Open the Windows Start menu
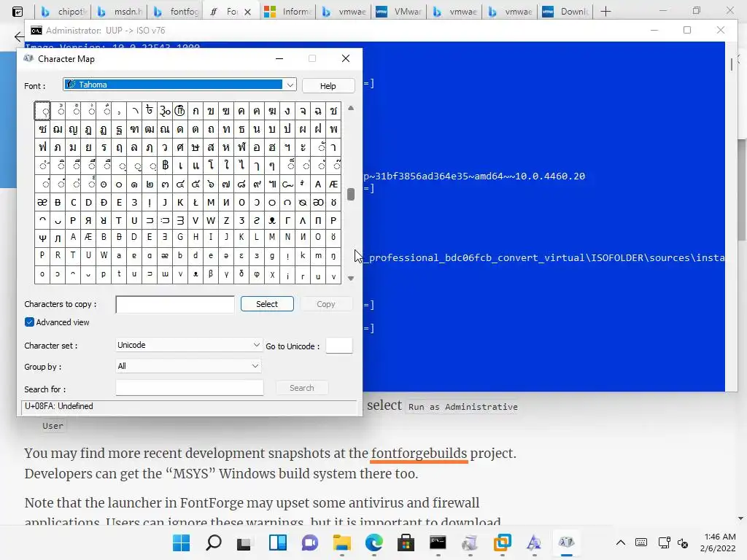The image size is (747, 560). tap(181, 542)
